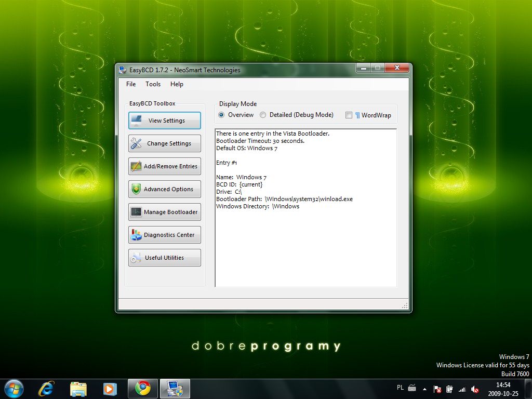532x399 pixels.
Task: Open the Windows Start menu
Action: (14, 388)
